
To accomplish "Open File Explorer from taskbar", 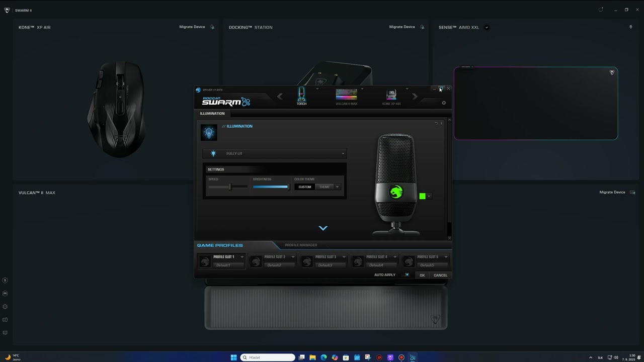I will tap(312, 357).
